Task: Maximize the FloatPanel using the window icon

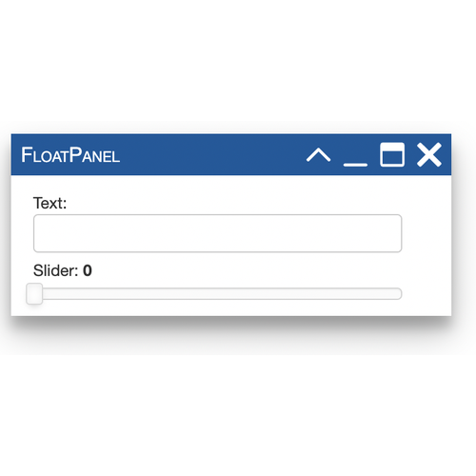Action: point(392,154)
